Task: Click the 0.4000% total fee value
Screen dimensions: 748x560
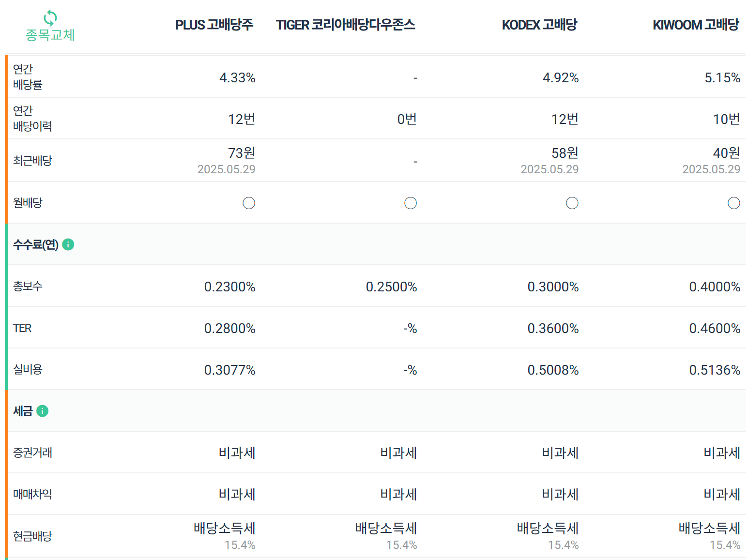Action: tap(715, 287)
